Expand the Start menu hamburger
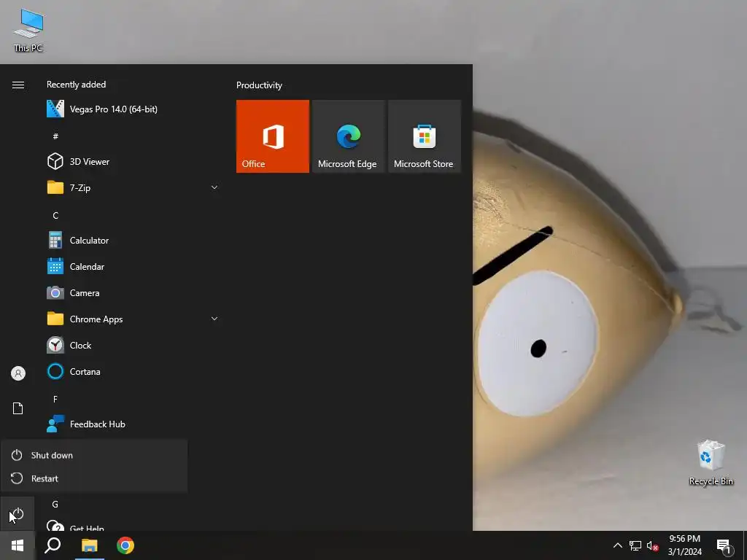This screenshot has height=560, width=747. coord(18,85)
